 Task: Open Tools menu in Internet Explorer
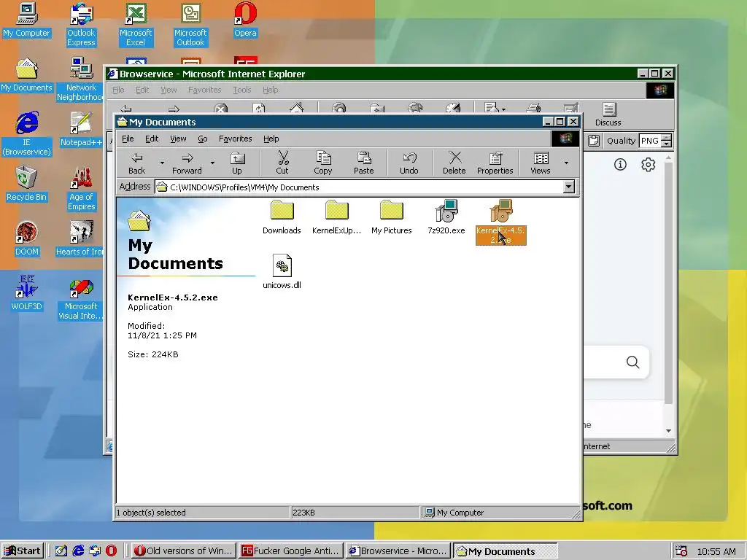click(241, 90)
